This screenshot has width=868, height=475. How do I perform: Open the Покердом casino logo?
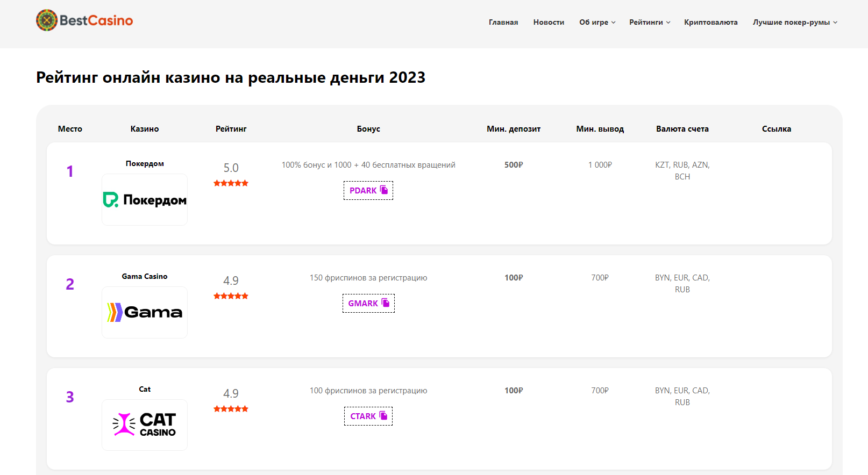[145, 200]
